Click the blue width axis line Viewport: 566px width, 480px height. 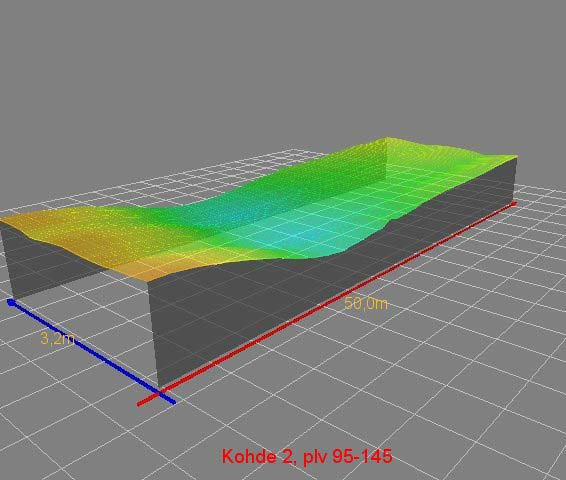[x=91, y=351]
